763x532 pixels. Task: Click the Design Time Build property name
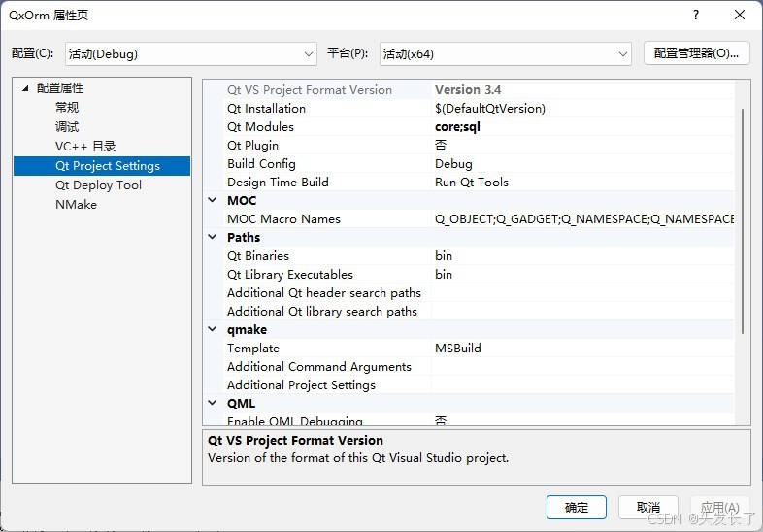(x=278, y=183)
